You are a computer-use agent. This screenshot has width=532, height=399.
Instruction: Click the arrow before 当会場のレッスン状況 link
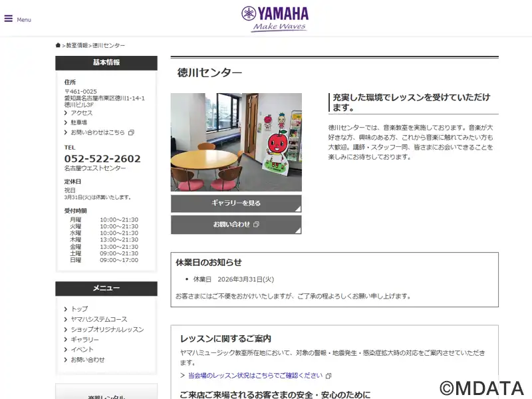[x=182, y=376]
